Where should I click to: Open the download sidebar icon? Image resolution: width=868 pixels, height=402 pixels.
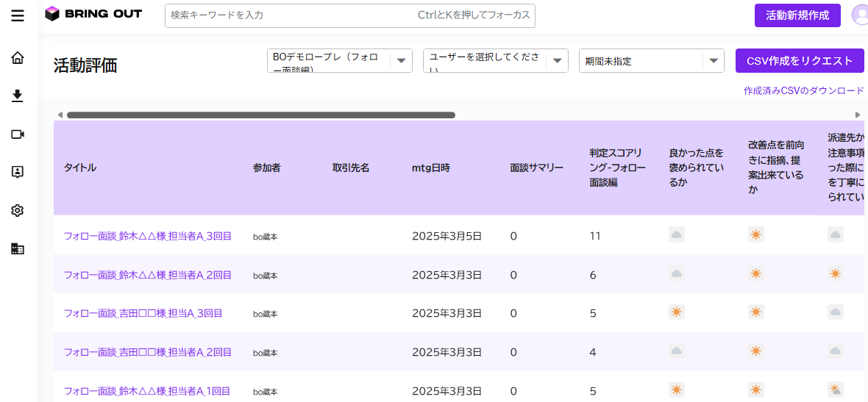(18, 96)
